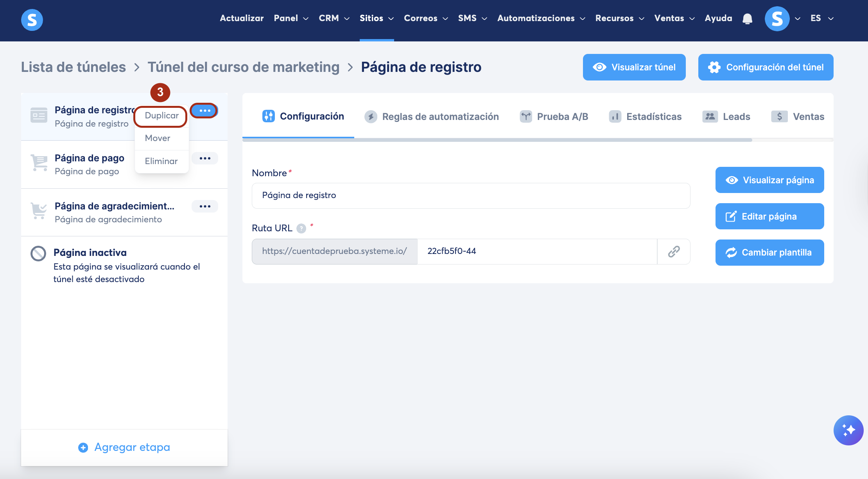Choose Eliminar in the context menu

point(161,161)
